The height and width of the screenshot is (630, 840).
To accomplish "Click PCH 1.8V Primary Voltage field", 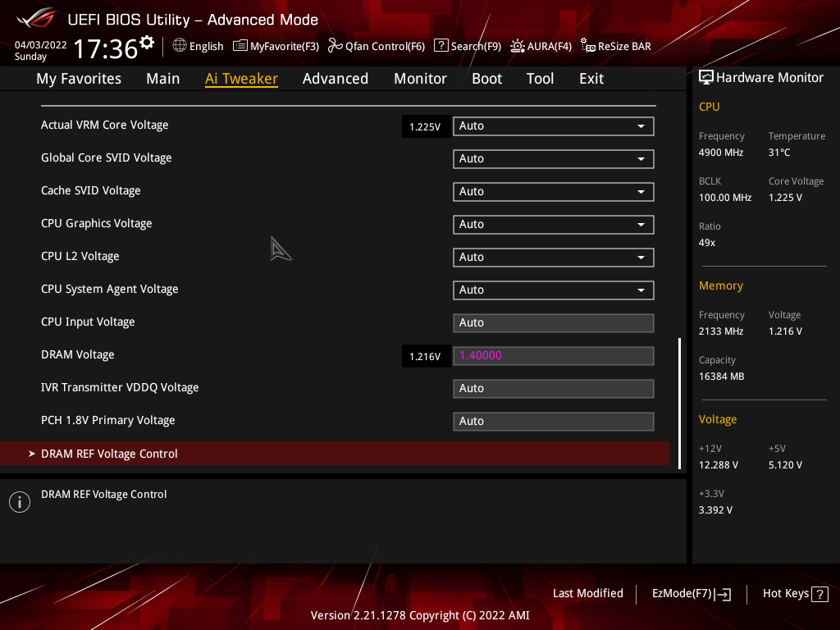I will click(554, 422).
